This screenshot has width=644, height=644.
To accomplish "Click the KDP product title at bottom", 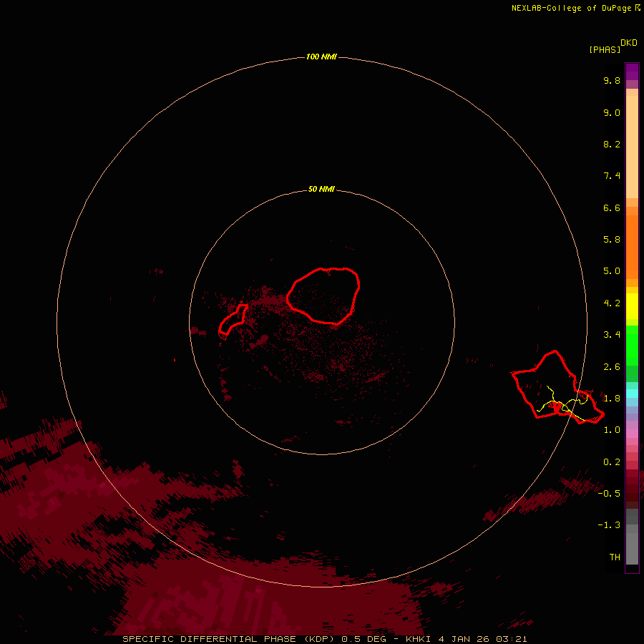I will [324, 639].
